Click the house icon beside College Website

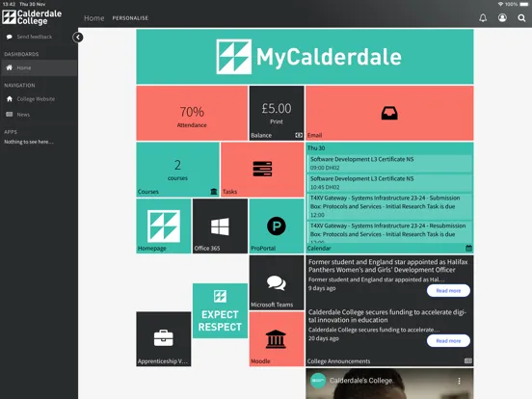[10, 98]
